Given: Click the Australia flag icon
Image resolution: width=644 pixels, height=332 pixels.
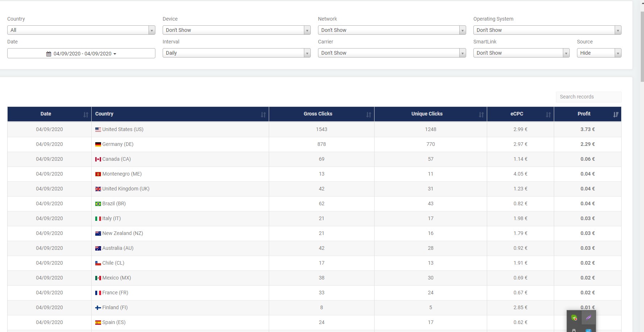Looking at the screenshot, I should click(x=98, y=248).
